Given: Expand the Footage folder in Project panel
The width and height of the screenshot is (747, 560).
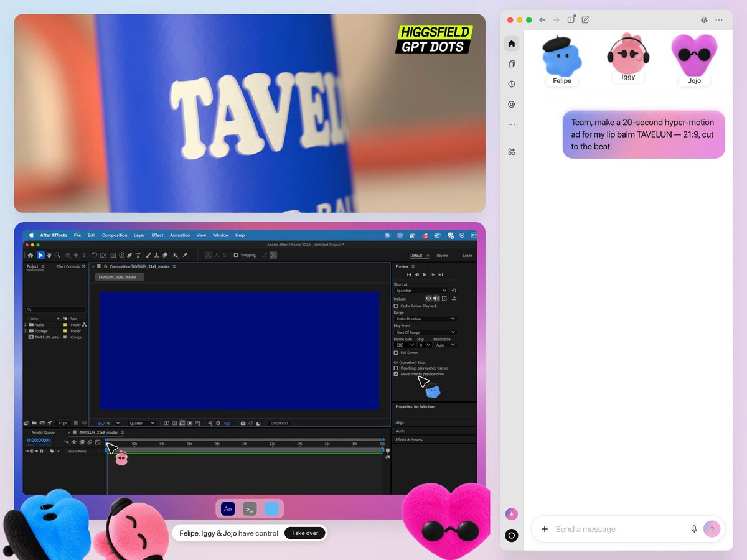Looking at the screenshot, I should click(26, 331).
